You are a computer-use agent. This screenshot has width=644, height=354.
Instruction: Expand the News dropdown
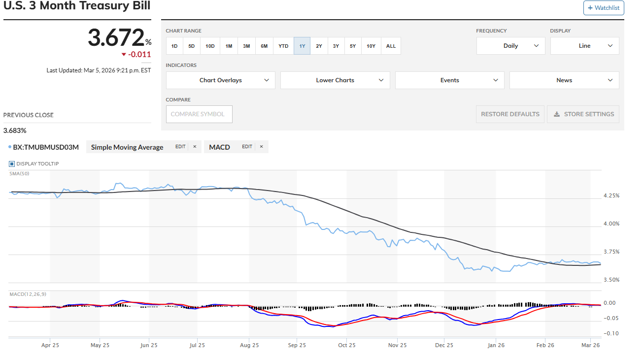(x=564, y=80)
